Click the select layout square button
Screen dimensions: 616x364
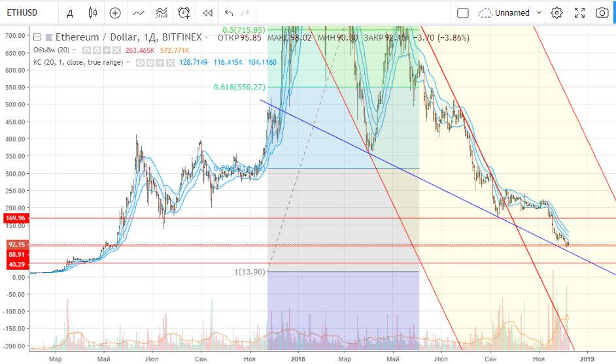pyautogui.click(x=463, y=12)
